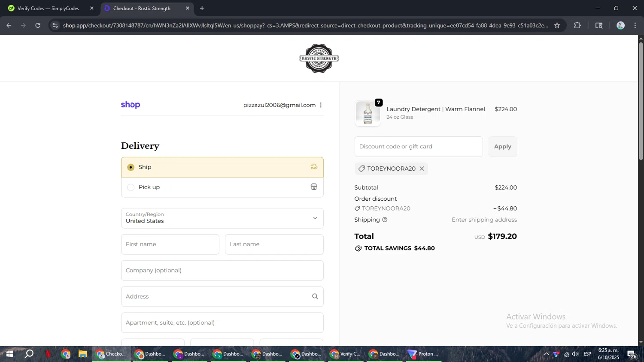Open the Chrome profile avatar
The height and width of the screenshot is (362, 644).
tap(620, 25)
